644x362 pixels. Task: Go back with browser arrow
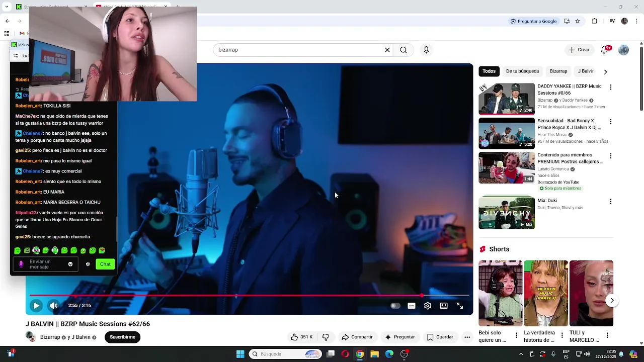point(7,21)
